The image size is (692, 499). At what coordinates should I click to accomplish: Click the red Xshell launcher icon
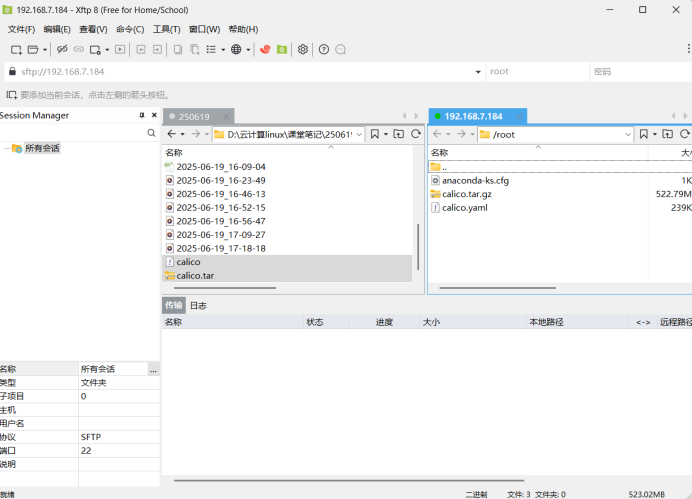(265, 49)
